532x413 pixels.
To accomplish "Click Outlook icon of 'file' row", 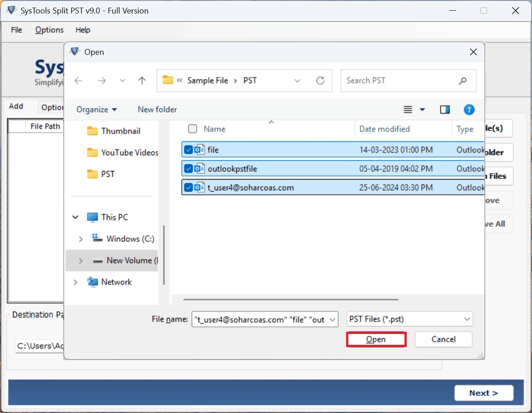I will (199, 149).
